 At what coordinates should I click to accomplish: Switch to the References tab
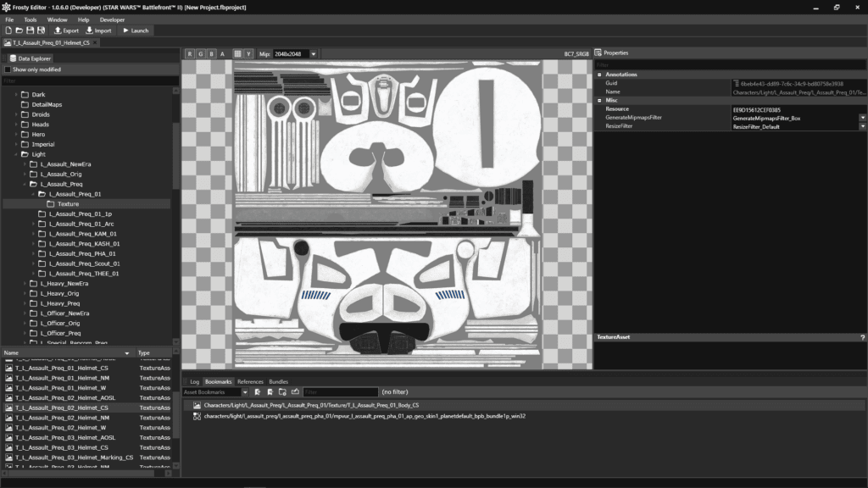point(250,382)
